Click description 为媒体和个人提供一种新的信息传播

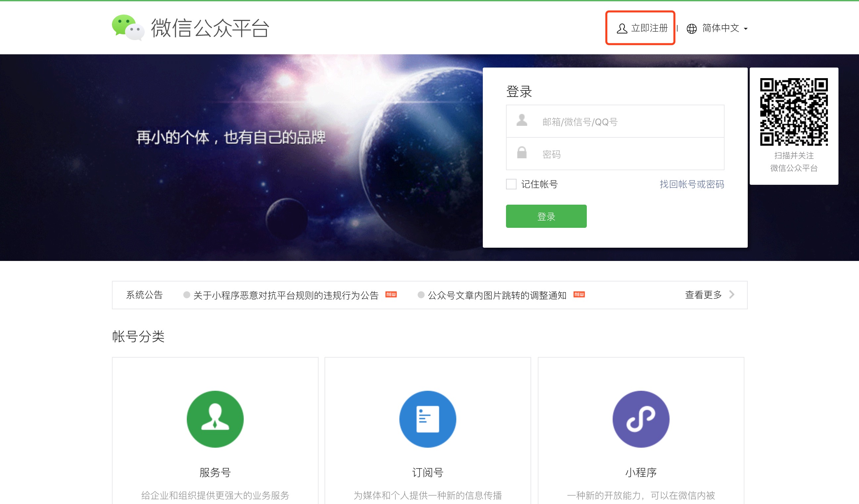428,495
